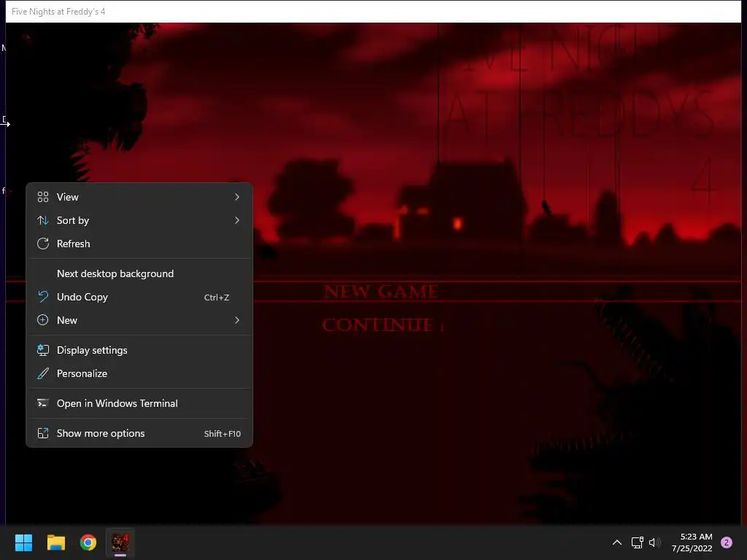Choose New in the context menu

pyautogui.click(x=139, y=320)
